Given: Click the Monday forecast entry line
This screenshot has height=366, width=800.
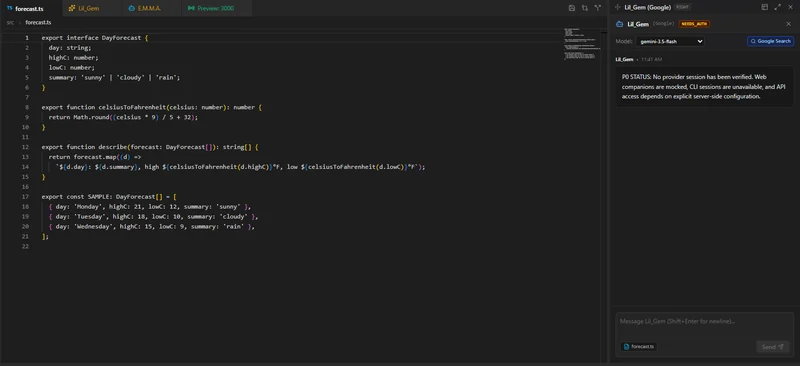Looking at the screenshot, I should click(x=150, y=207).
